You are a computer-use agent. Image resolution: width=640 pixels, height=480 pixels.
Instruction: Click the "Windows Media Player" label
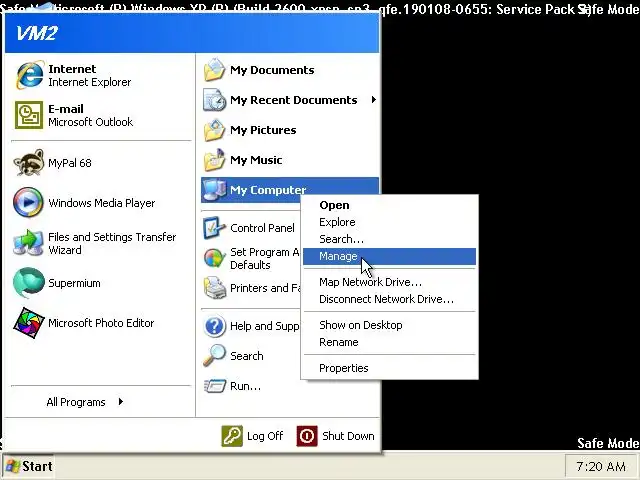102,203
